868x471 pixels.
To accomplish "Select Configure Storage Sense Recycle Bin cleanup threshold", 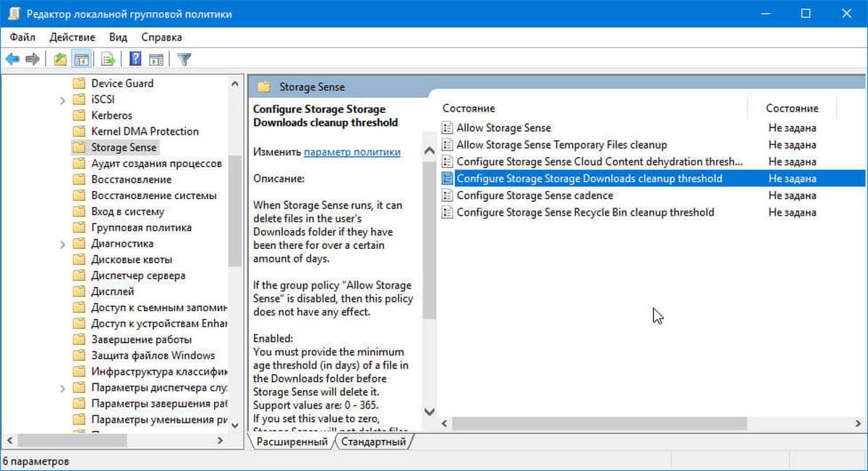I will click(x=585, y=212).
